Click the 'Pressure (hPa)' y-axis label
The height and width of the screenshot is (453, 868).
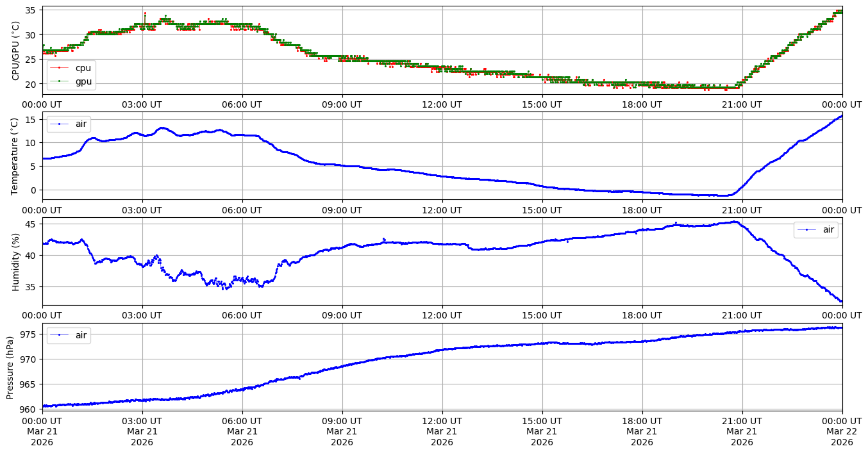[x=10, y=367]
